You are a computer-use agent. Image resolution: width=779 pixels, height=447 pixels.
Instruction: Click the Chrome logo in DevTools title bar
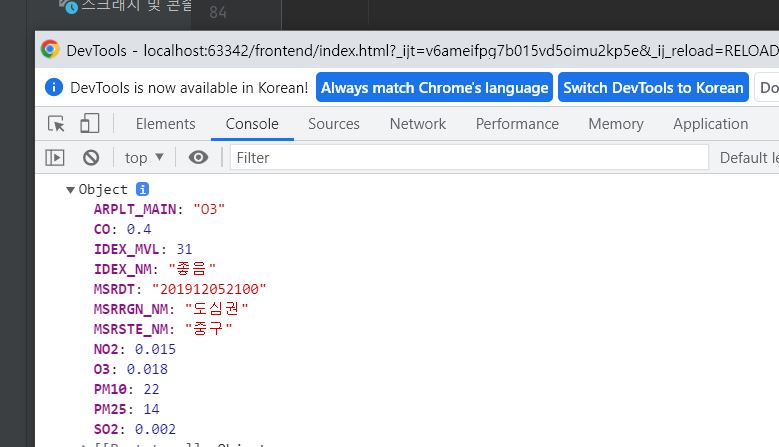[x=50, y=49]
